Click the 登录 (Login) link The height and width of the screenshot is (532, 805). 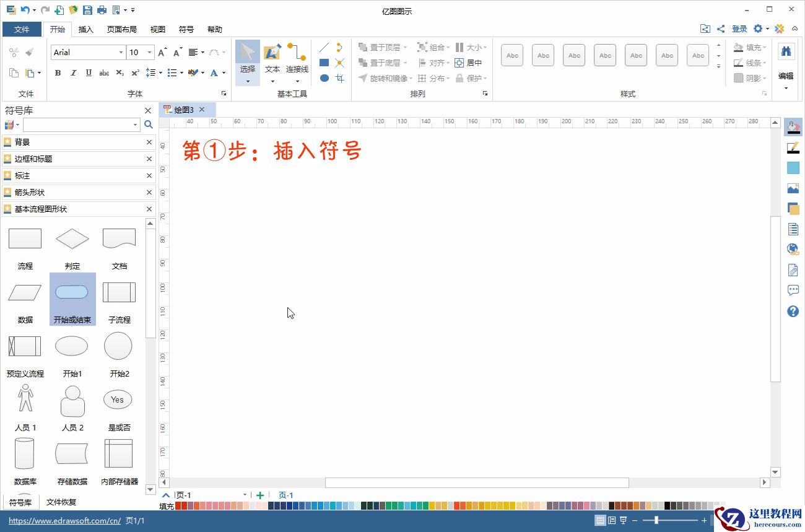point(739,28)
